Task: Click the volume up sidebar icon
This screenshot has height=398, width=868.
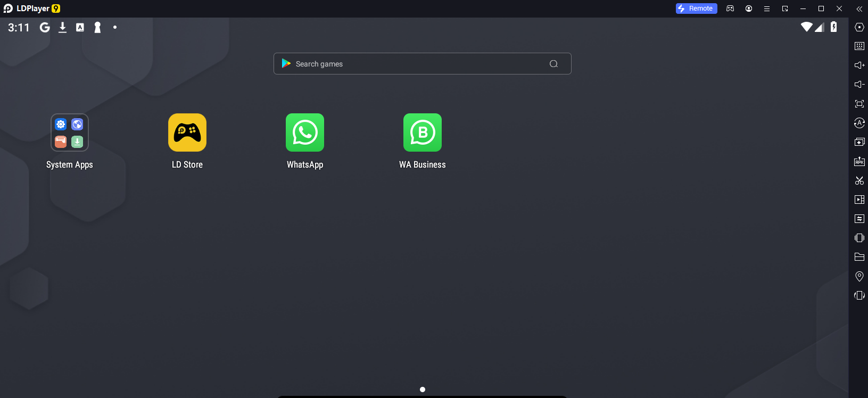Action: pos(859,65)
